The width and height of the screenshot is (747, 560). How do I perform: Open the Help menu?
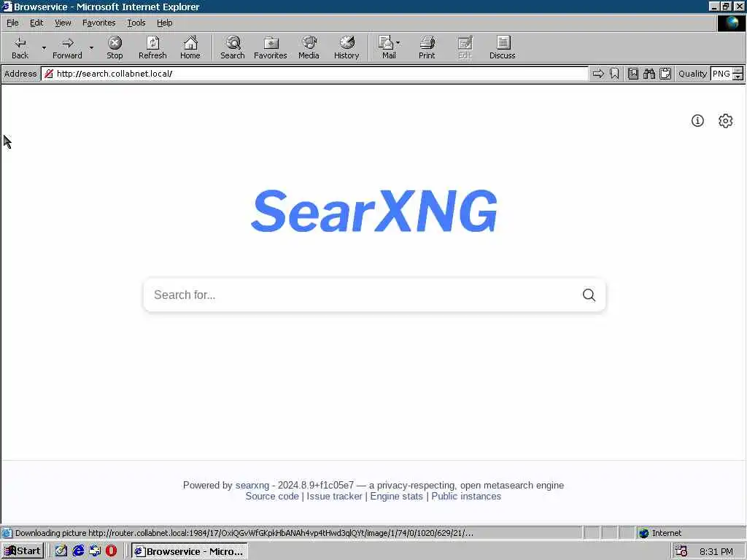pos(164,23)
